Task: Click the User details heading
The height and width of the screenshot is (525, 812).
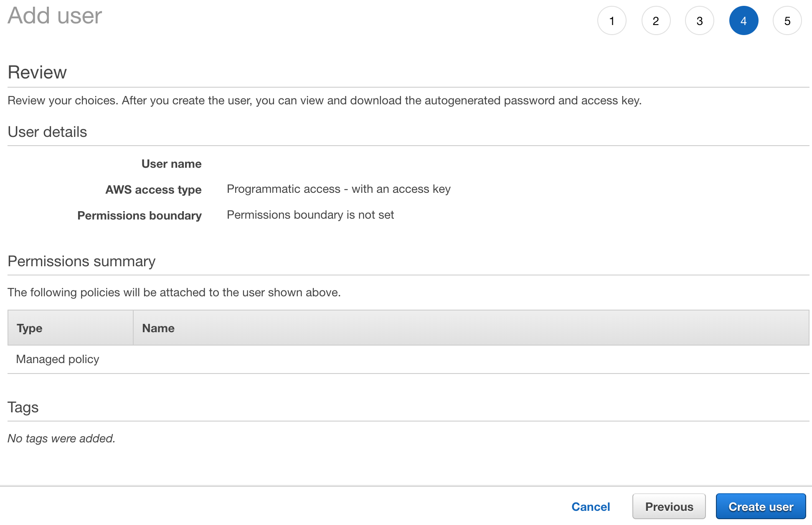Action: [47, 132]
